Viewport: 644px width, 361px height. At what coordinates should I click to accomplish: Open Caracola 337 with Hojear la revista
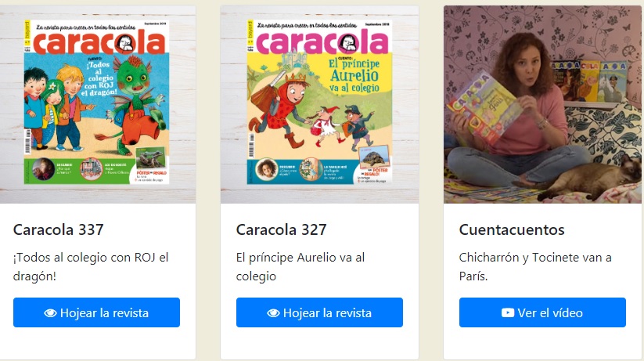[x=96, y=312]
